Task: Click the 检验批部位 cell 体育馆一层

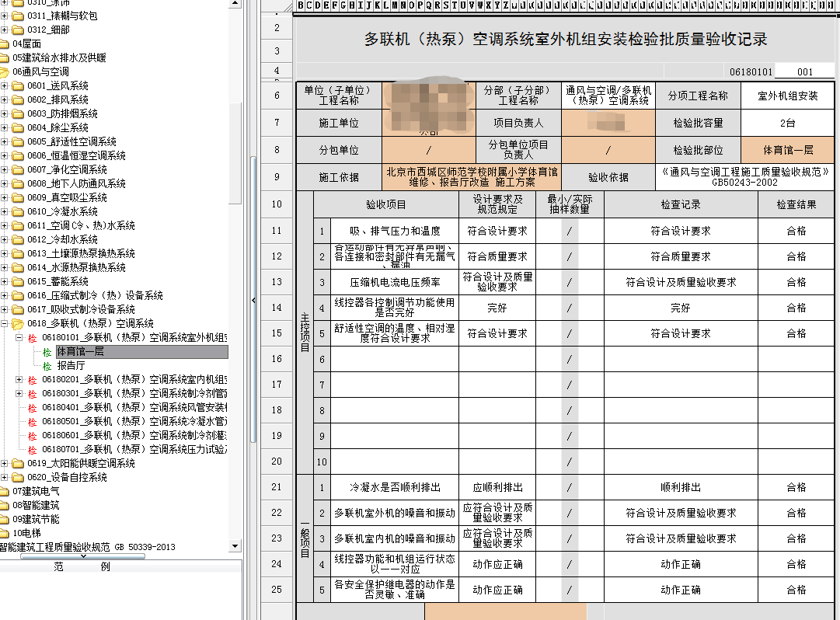Action: 787,150
